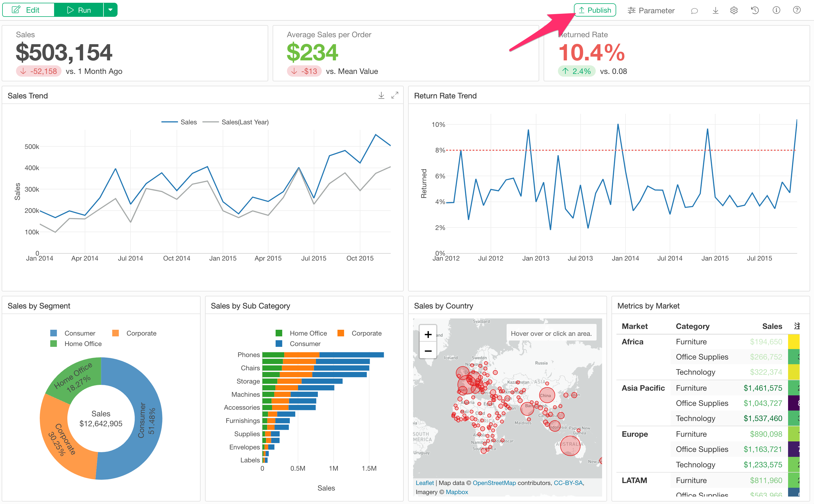The width and height of the screenshot is (814, 504).
Task: Click the info circle icon
Action: click(776, 10)
